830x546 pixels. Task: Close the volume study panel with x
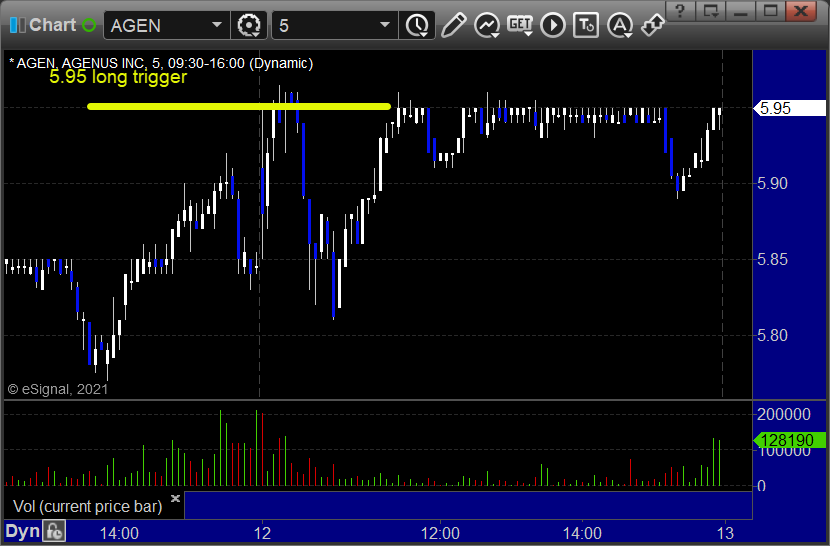176,498
